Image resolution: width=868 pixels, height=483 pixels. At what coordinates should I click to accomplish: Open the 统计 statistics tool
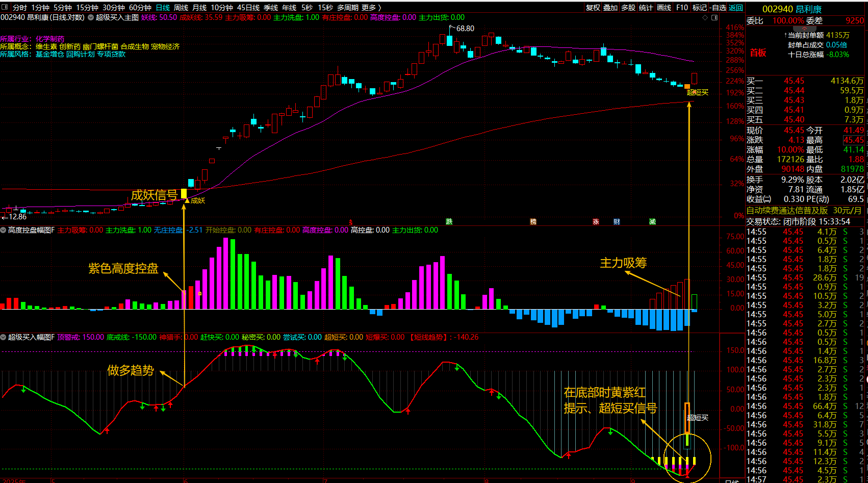tap(646, 8)
